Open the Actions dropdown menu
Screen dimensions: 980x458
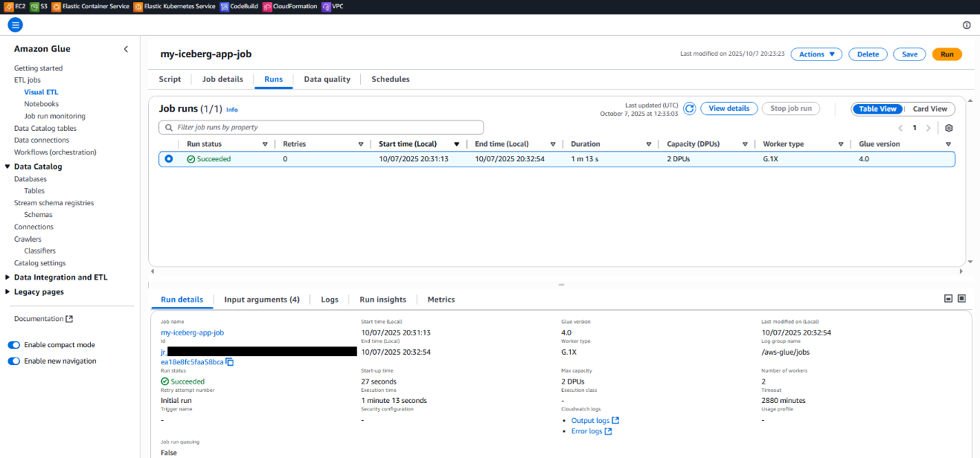[x=816, y=54]
